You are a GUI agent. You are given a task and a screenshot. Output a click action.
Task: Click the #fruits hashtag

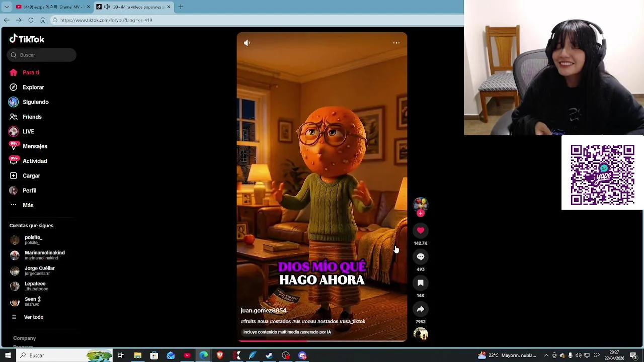coord(248,322)
